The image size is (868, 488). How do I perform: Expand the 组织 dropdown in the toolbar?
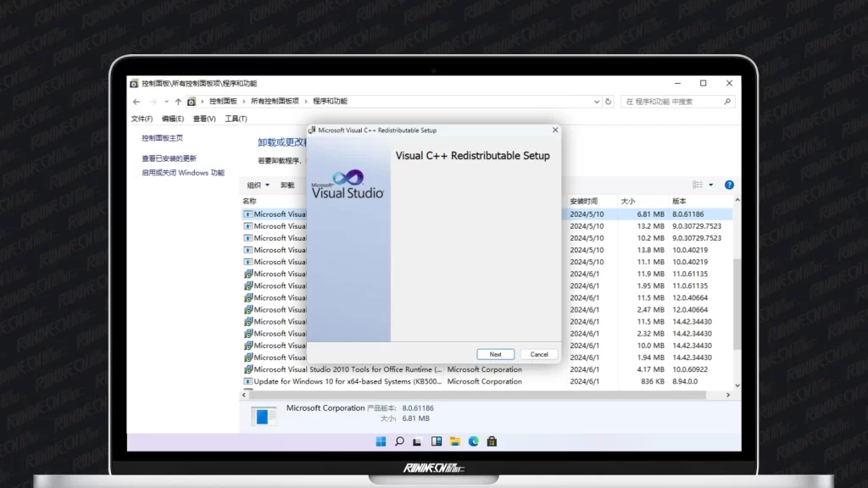pos(258,185)
